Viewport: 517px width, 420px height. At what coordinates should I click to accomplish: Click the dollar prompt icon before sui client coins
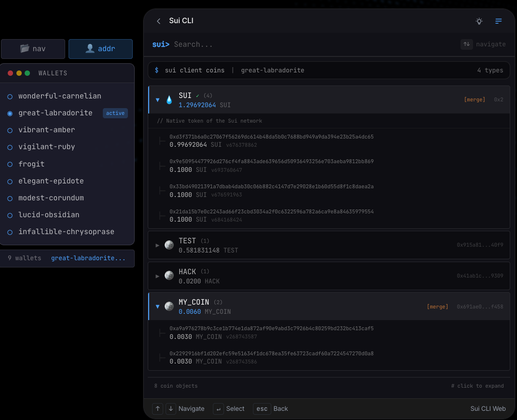coord(156,70)
